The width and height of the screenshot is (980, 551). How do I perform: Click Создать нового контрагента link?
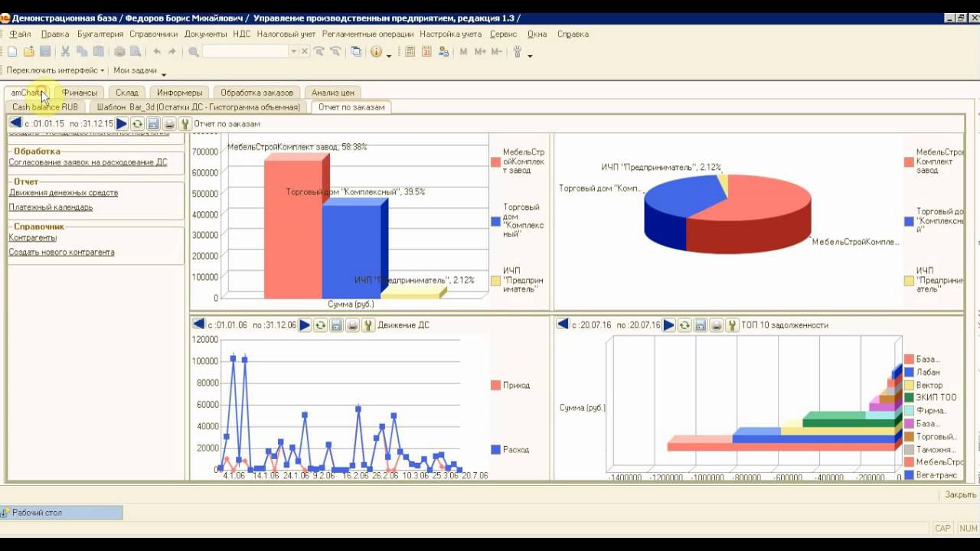[61, 253]
